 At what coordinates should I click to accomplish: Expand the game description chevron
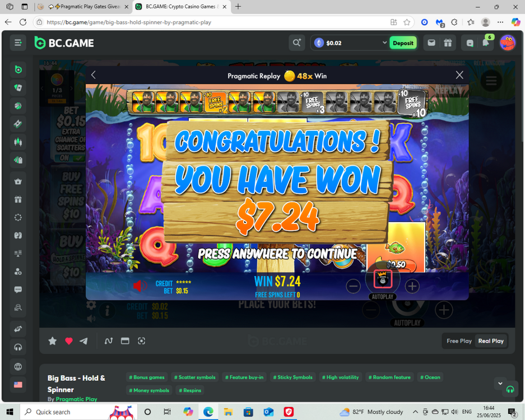(x=500, y=384)
